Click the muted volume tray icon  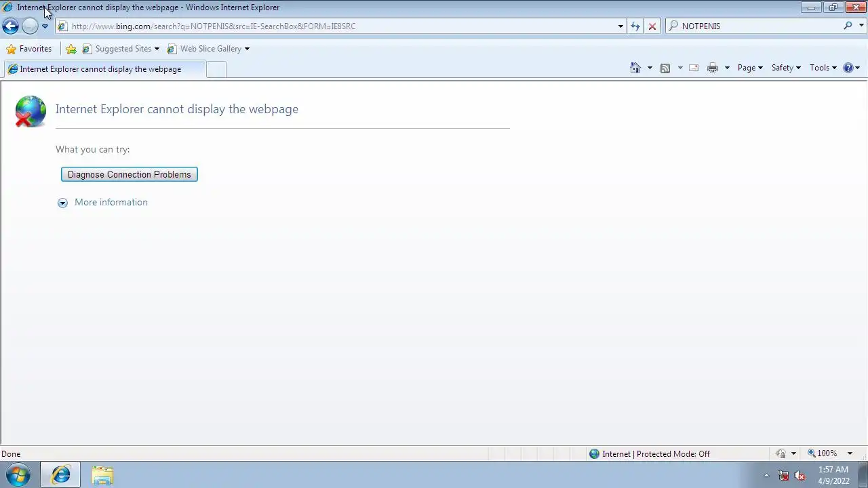(x=800, y=475)
